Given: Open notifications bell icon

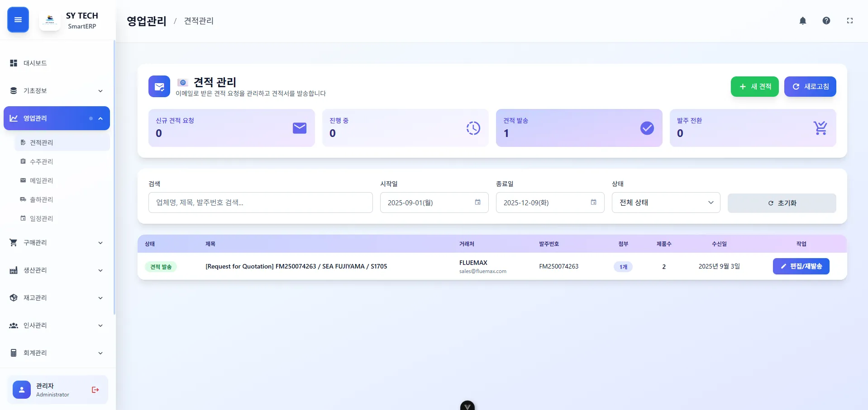Looking at the screenshot, I should (803, 21).
